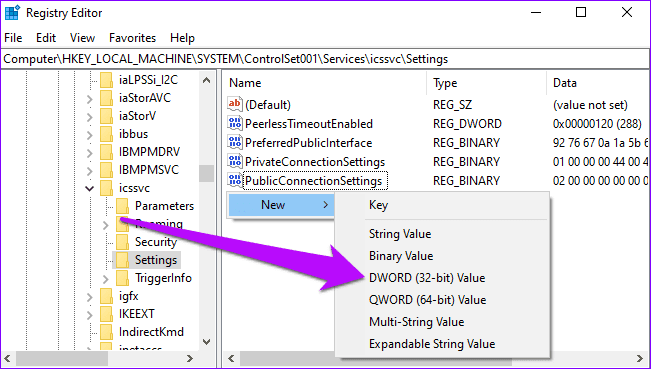This screenshot has height=369, width=651.
Task: Click the registry path address bar
Action: (325, 59)
